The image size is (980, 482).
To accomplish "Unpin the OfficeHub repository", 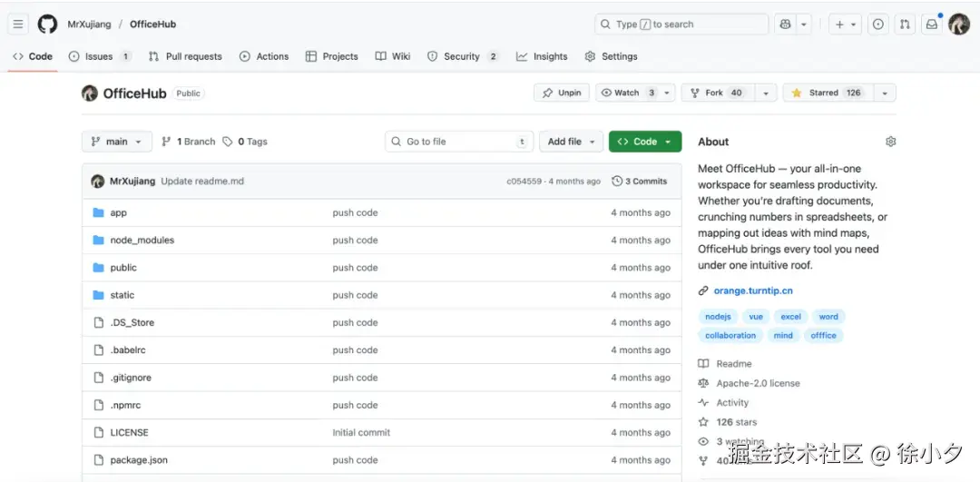I will pos(562,93).
